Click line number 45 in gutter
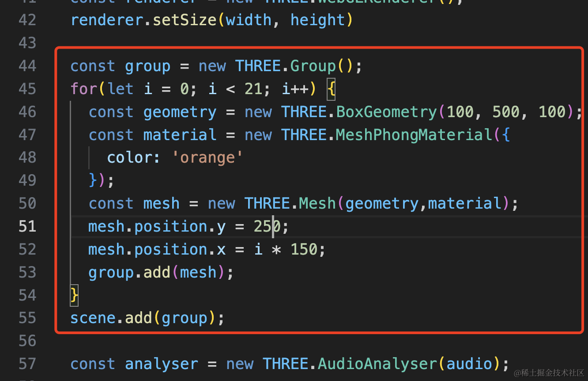Image resolution: width=588 pixels, height=381 pixels. pyautogui.click(x=27, y=89)
